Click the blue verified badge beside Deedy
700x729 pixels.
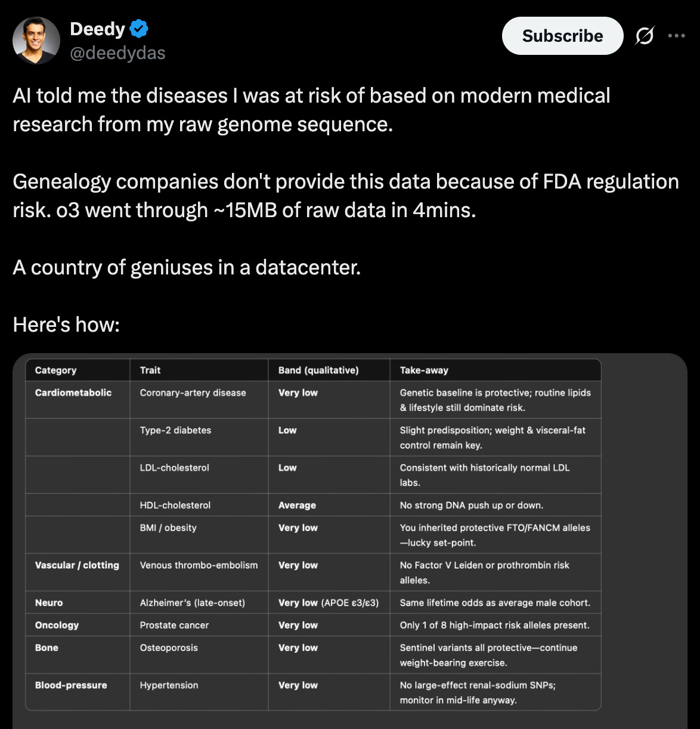pos(139,29)
